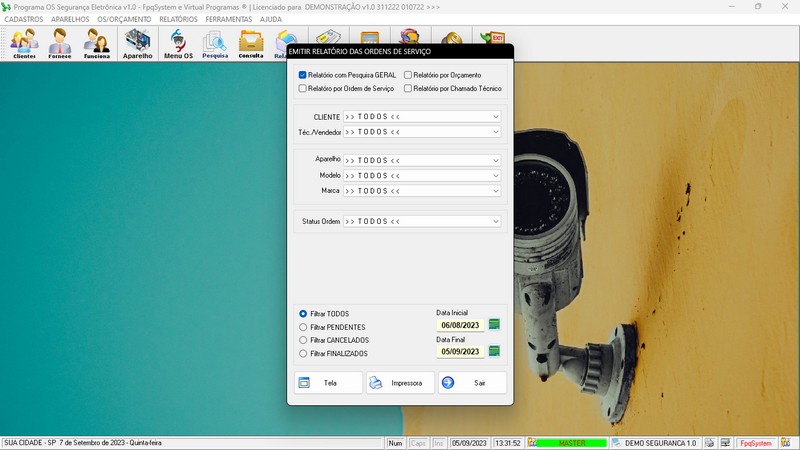800x450 pixels.
Task: Expand the Téc./Vendedor dropdown
Action: [495, 132]
